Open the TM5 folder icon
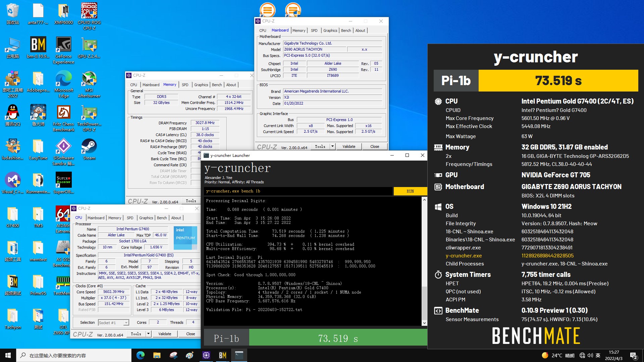Screen dimensions: 644x362 point(38,217)
